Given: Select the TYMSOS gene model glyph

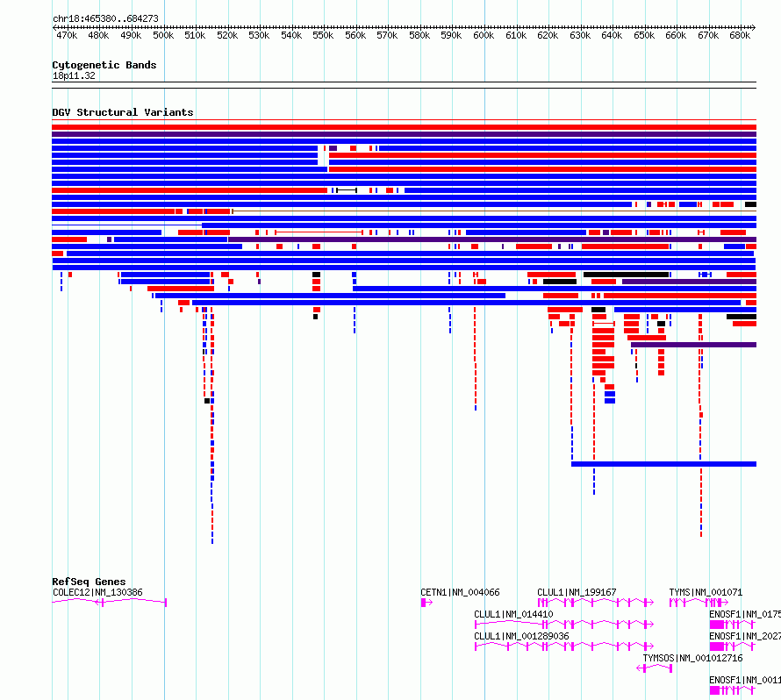Looking at the screenshot, I should pos(655,668).
